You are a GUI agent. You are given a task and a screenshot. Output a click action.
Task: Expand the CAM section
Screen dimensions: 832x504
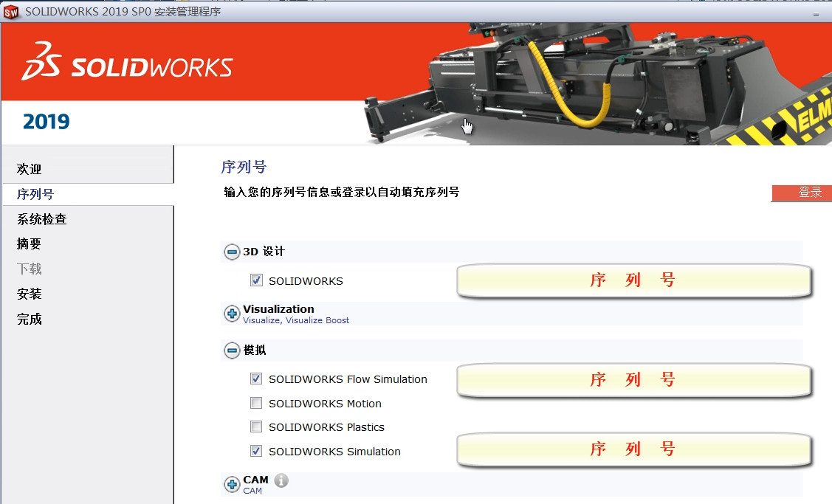tap(231, 484)
